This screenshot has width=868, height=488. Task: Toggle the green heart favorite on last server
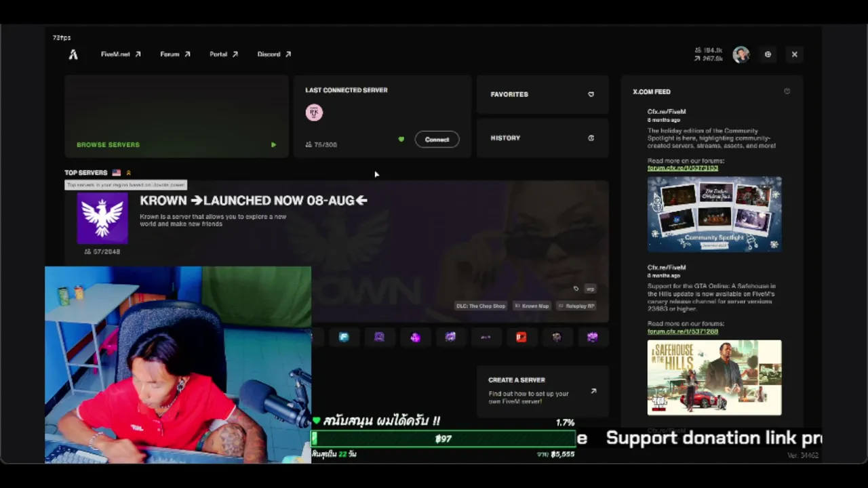(401, 140)
